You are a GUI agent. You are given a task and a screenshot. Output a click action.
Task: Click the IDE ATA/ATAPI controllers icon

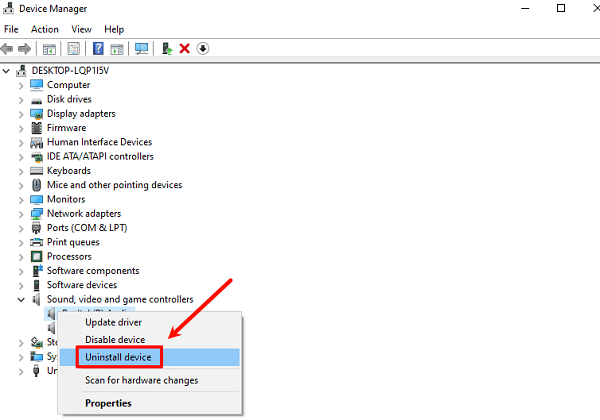(x=36, y=157)
